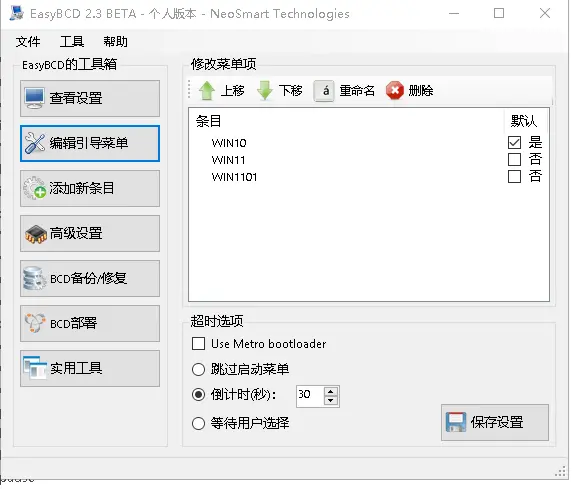Image resolution: width=583 pixels, height=489 pixels.
Task: Maximize the EasyBCD window
Action: (499, 13)
